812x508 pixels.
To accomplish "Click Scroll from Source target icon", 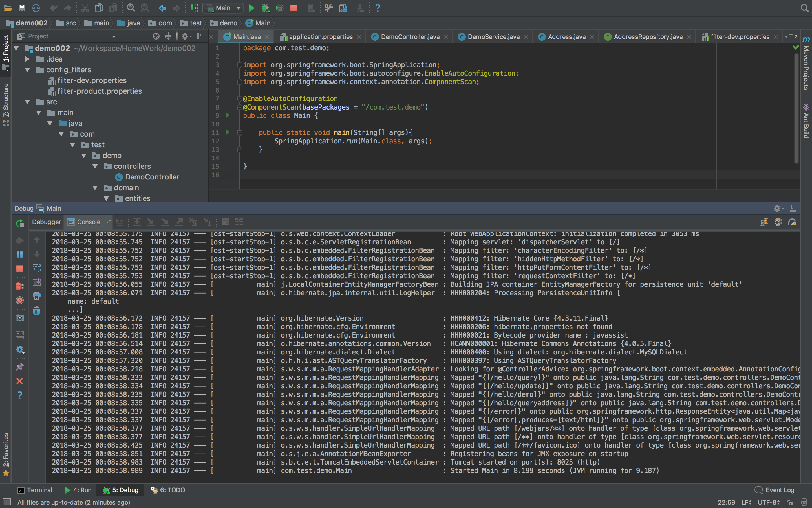I will [156, 36].
